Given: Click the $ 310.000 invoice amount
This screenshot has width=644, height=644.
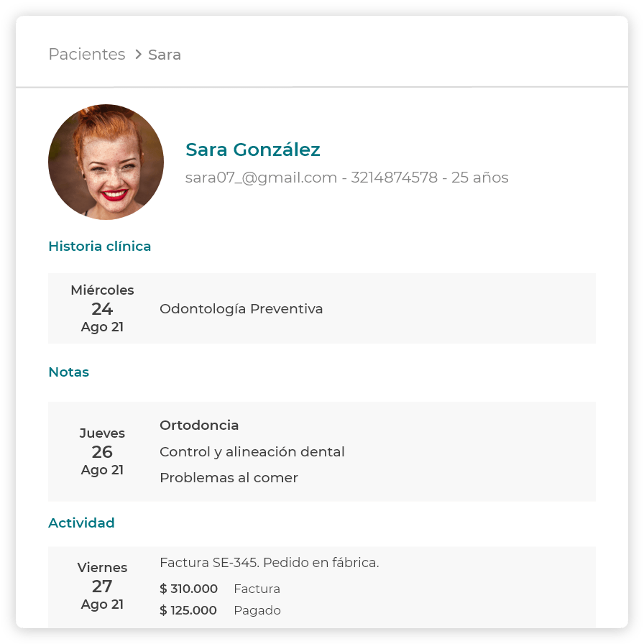Looking at the screenshot, I should click(188, 589).
